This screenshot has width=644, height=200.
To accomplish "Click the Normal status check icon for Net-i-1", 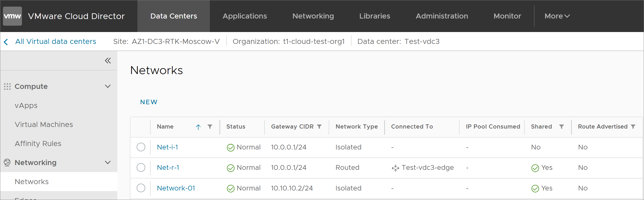I will 231,148.
